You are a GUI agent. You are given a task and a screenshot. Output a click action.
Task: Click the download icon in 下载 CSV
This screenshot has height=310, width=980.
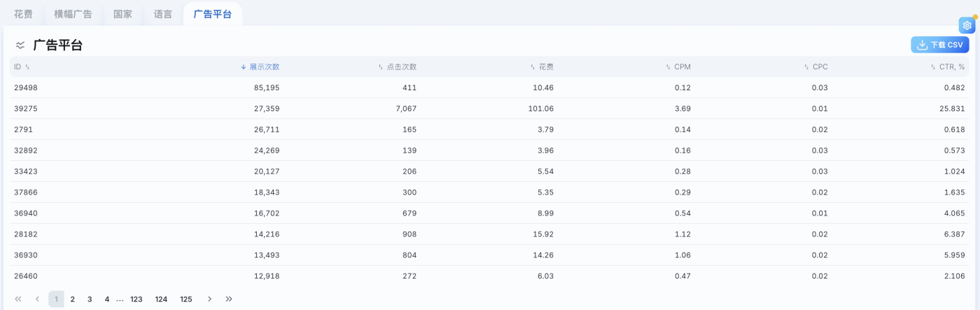click(x=923, y=45)
